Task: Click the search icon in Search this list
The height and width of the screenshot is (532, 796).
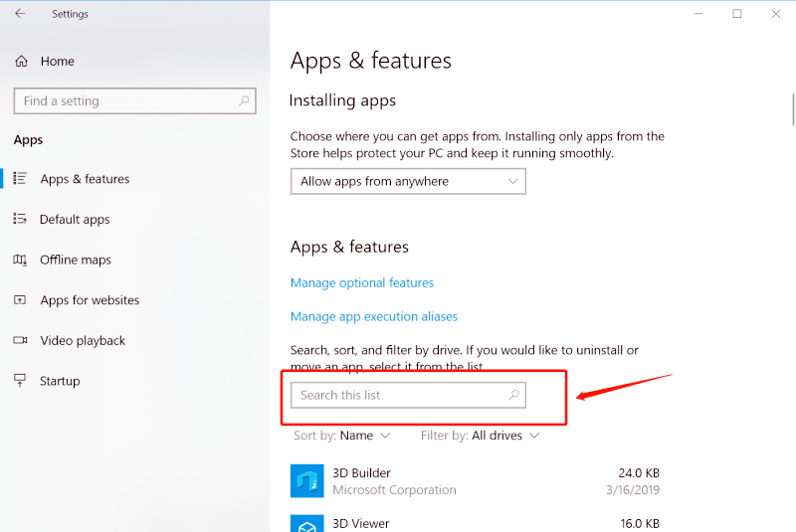Action: [514, 395]
